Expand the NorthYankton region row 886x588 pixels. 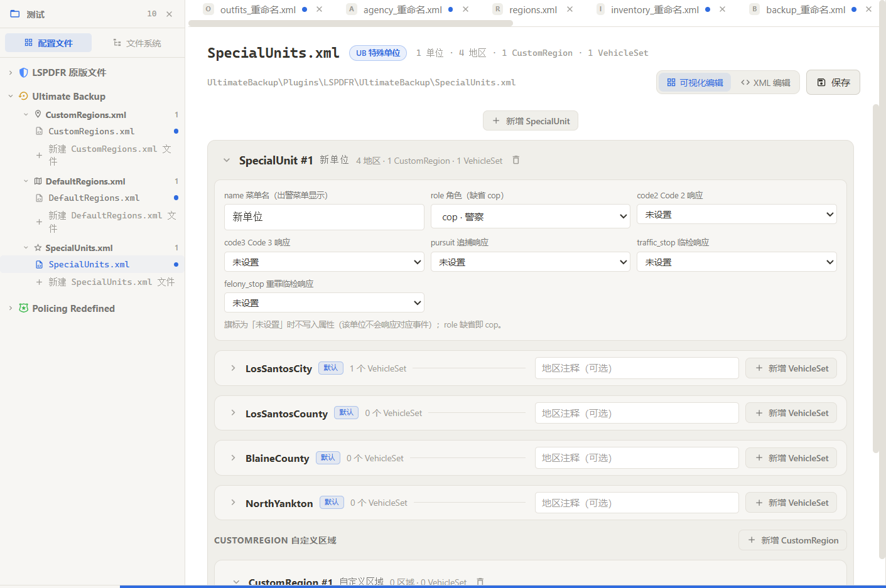tap(233, 503)
